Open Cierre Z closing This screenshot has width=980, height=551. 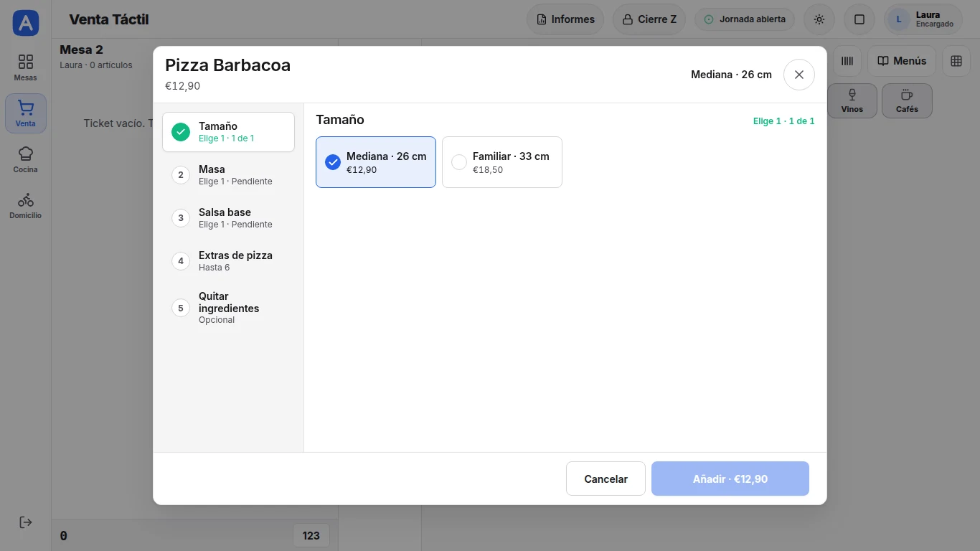[x=649, y=19]
